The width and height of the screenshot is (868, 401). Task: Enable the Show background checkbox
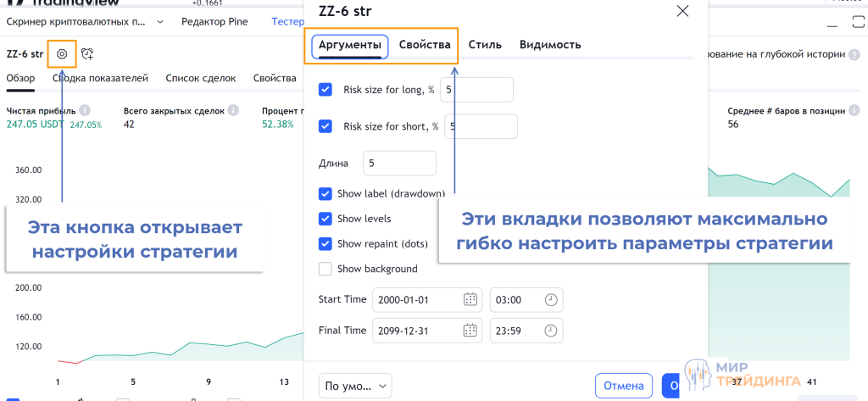click(325, 269)
